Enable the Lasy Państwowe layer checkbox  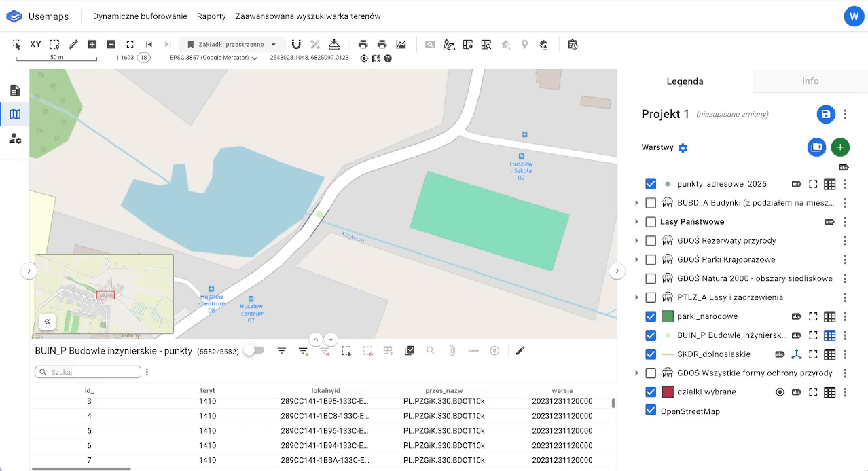coord(651,222)
